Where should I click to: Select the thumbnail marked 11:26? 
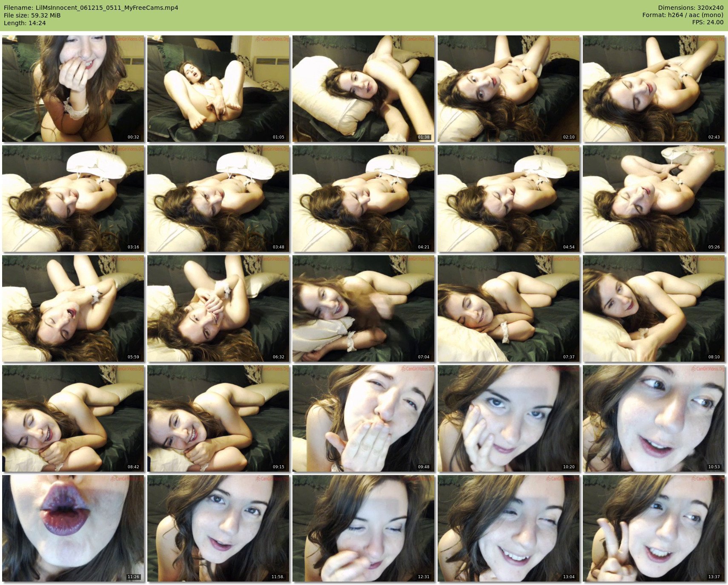[x=73, y=528]
